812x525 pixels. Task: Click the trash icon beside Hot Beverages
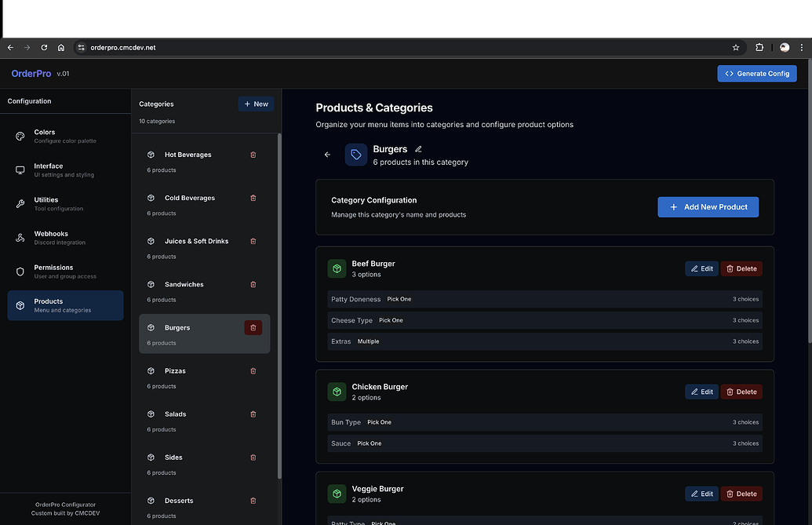(253, 155)
